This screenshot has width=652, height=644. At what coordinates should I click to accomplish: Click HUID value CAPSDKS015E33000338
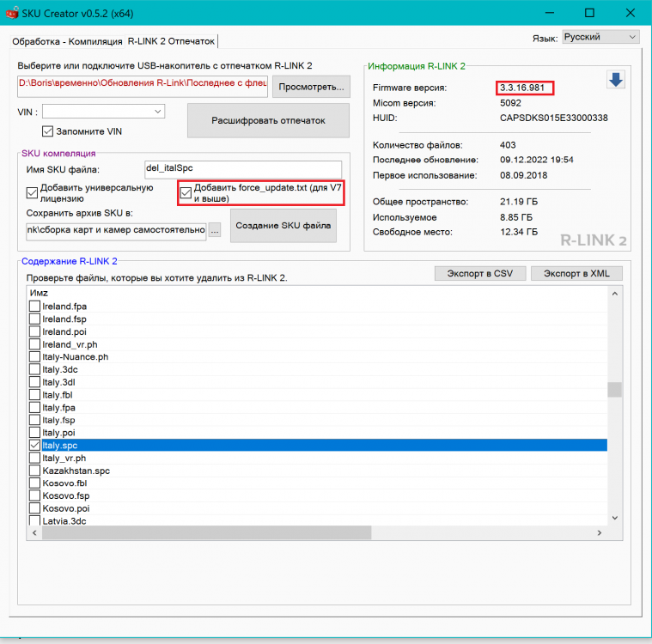(x=553, y=118)
